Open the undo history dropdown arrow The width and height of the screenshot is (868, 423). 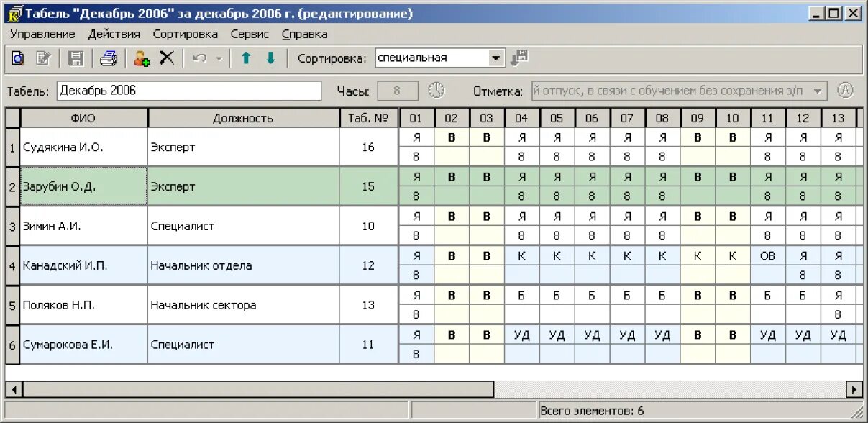(219, 59)
